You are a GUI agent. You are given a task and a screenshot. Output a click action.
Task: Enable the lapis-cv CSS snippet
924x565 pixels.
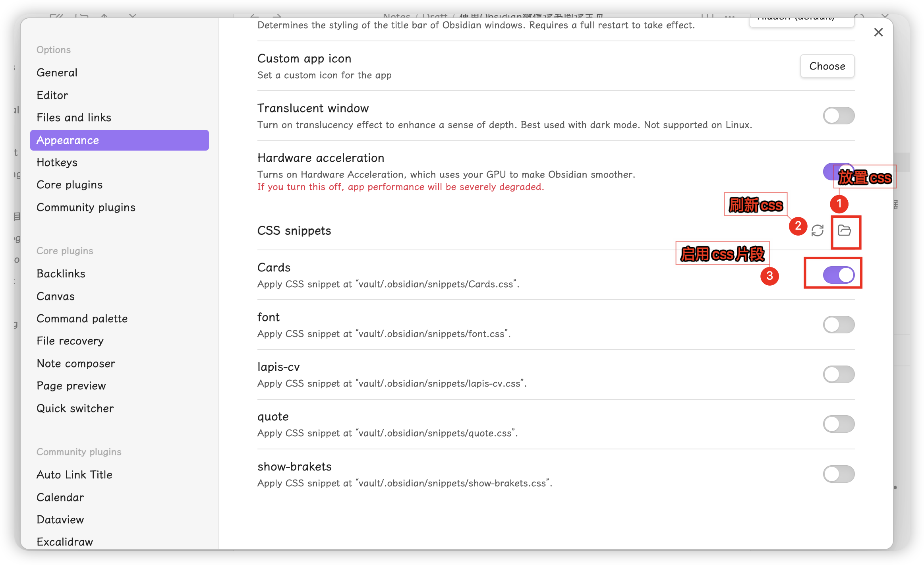tap(839, 374)
